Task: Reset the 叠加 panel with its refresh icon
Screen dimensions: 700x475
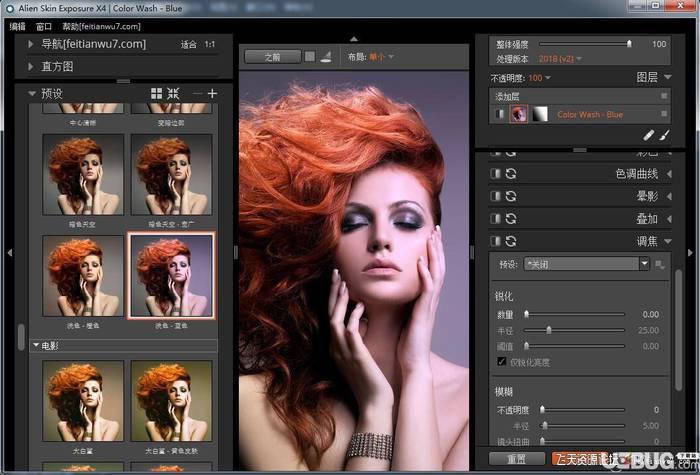Action: point(511,218)
